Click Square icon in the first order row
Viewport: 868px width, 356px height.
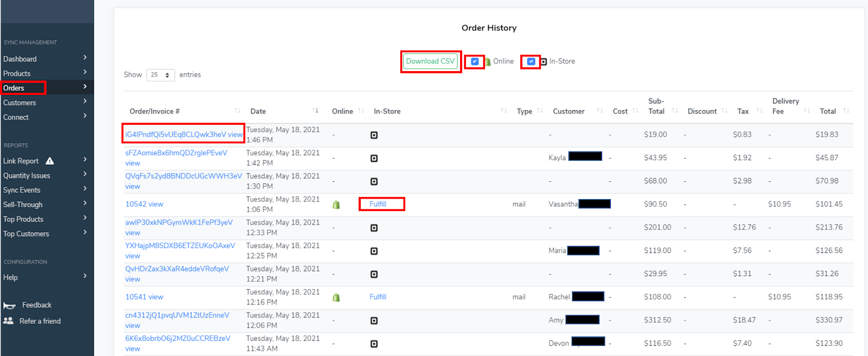coord(374,135)
